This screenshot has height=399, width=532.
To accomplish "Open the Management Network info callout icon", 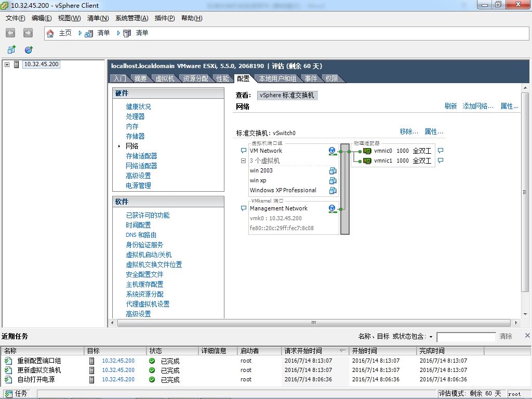I will click(243, 208).
